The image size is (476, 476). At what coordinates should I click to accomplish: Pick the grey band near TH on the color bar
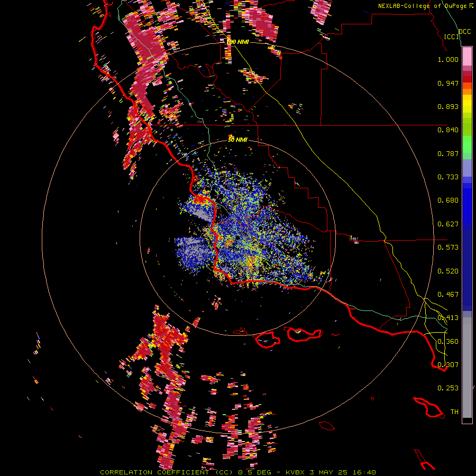(x=467, y=368)
